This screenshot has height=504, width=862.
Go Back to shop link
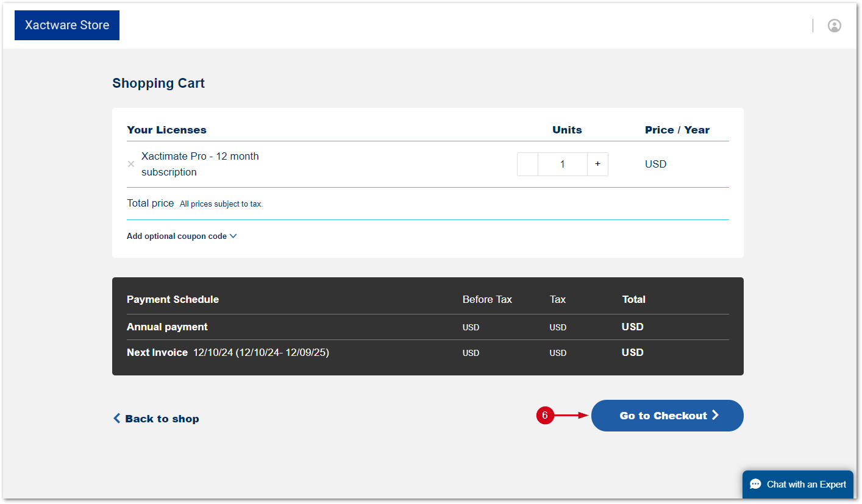coord(156,419)
